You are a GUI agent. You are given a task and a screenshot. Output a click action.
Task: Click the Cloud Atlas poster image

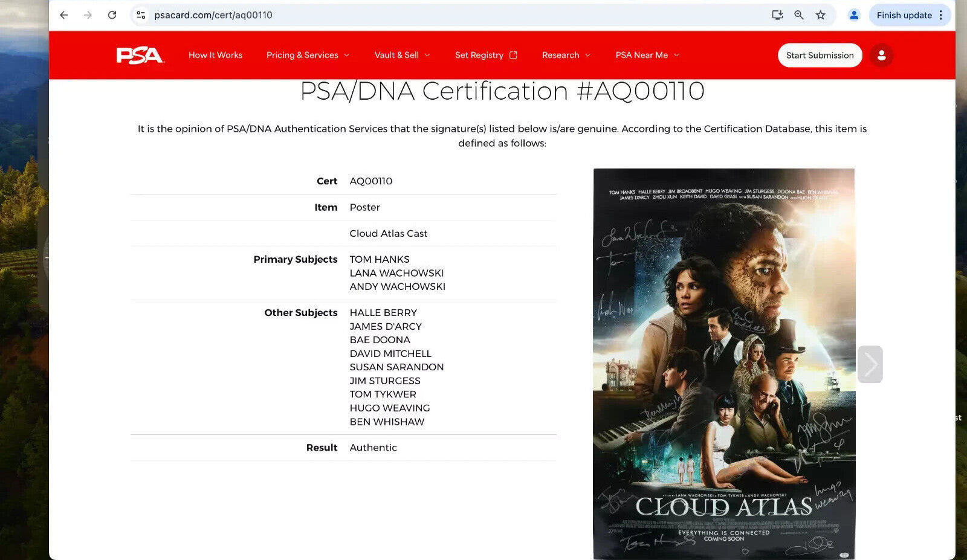tap(723, 364)
